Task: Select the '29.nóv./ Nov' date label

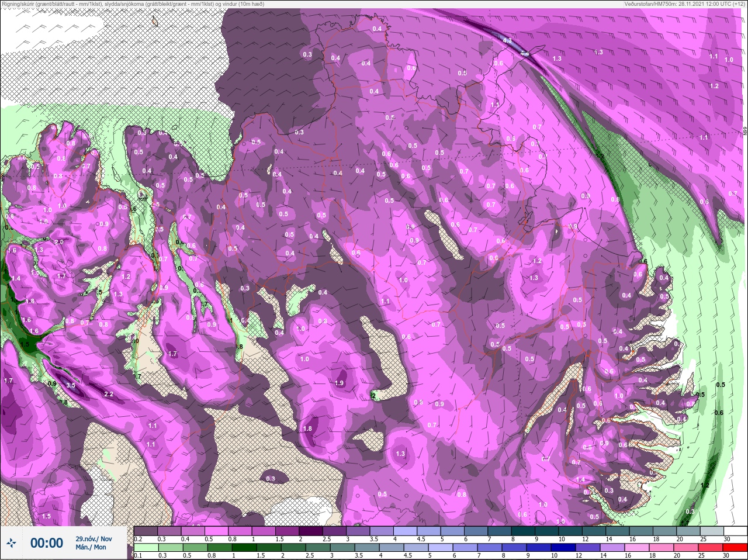Action: [93, 539]
